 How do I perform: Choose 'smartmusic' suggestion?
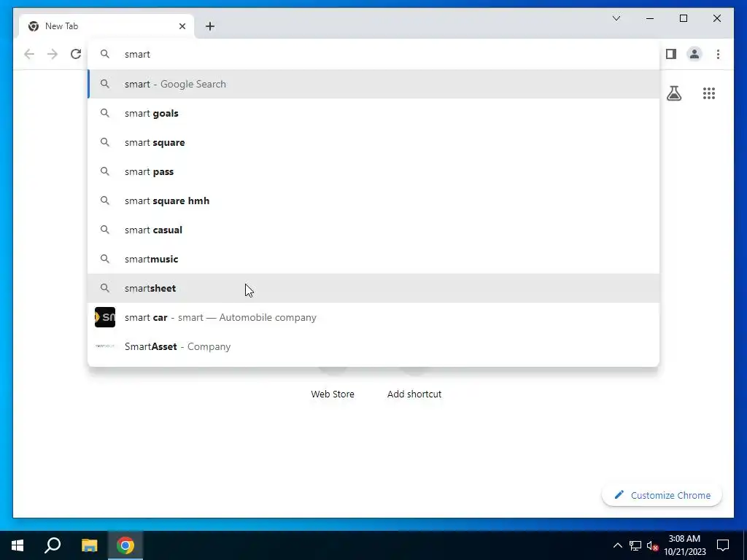373,259
